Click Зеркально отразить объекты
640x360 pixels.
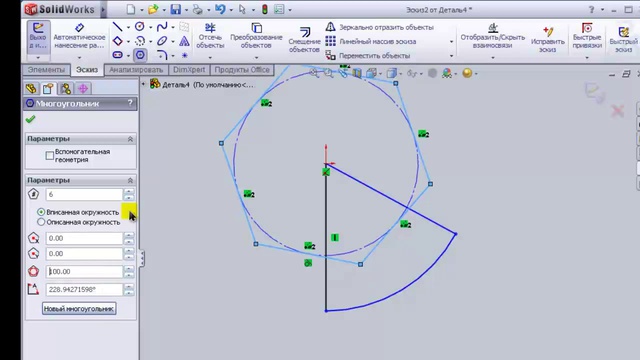click(x=380, y=27)
